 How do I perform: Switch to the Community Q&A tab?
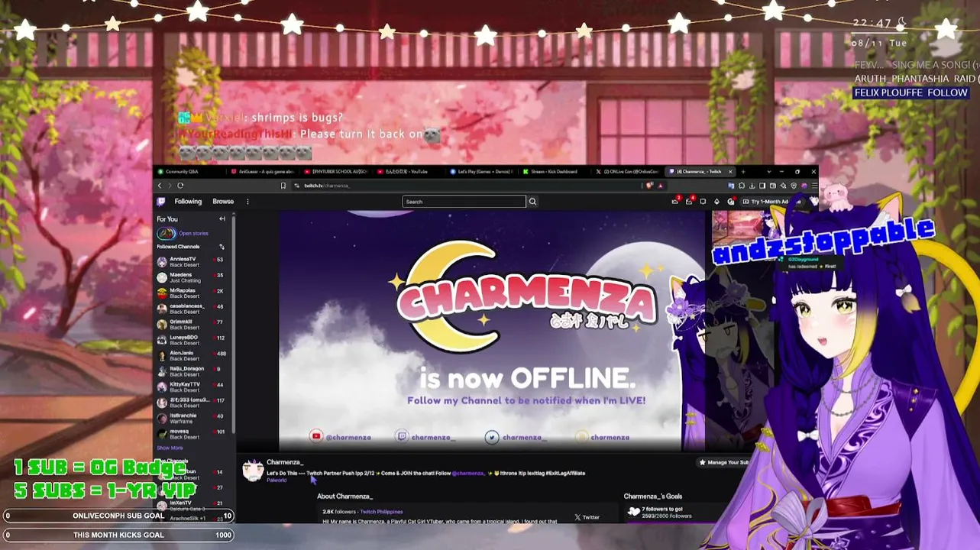(189, 172)
